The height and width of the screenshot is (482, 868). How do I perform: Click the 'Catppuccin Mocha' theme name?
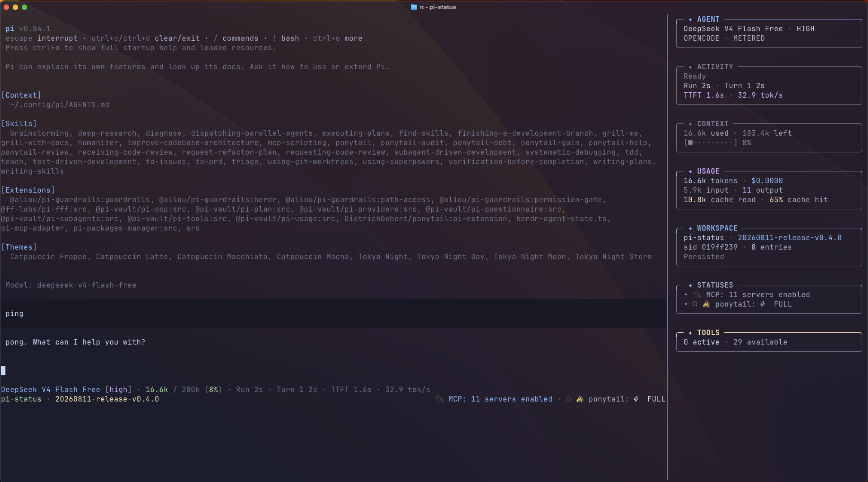coord(313,257)
